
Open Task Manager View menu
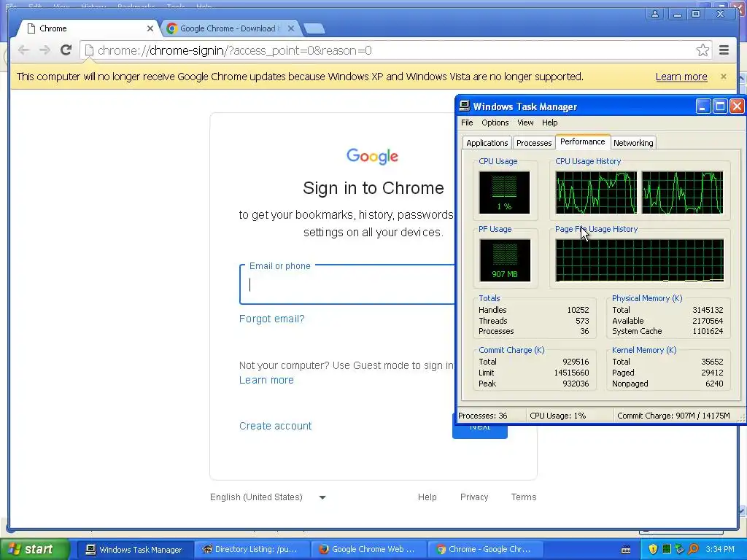tap(525, 122)
